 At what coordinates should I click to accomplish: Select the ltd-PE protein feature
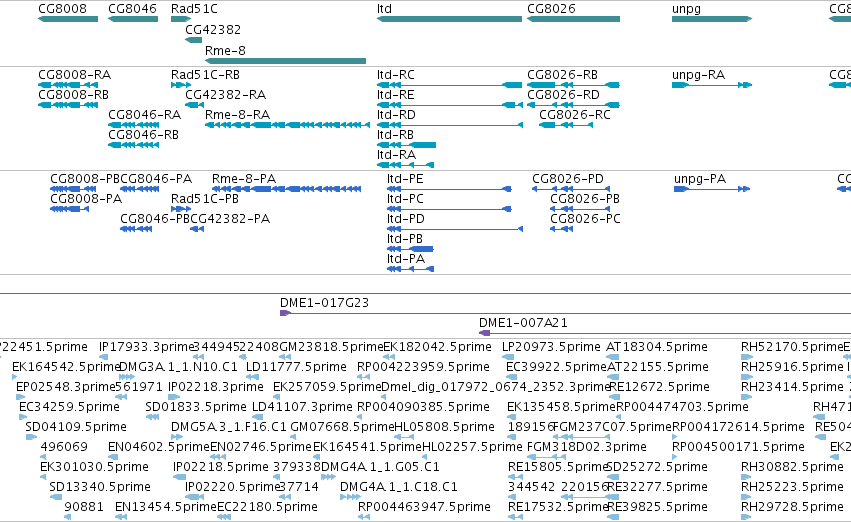(449, 189)
